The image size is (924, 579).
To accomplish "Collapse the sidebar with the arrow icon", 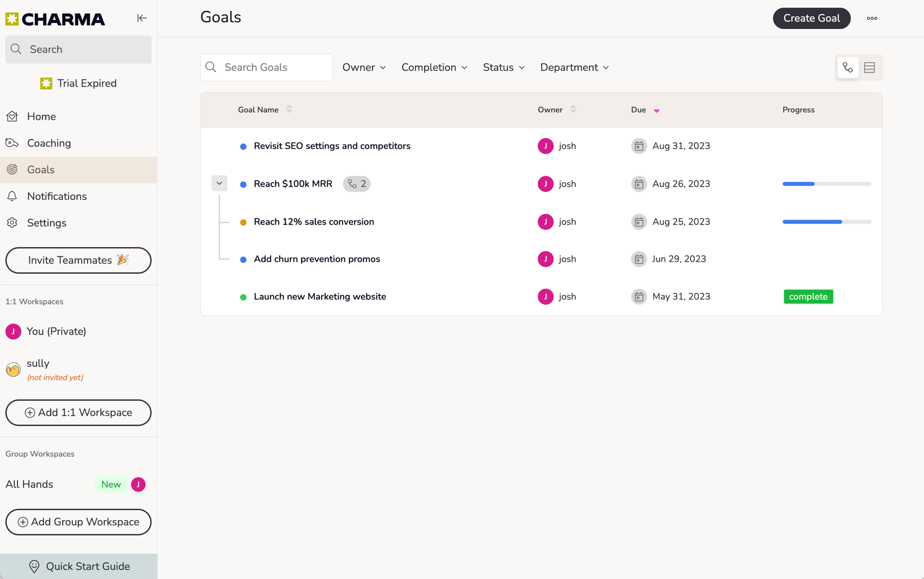I will click(x=142, y=18).
